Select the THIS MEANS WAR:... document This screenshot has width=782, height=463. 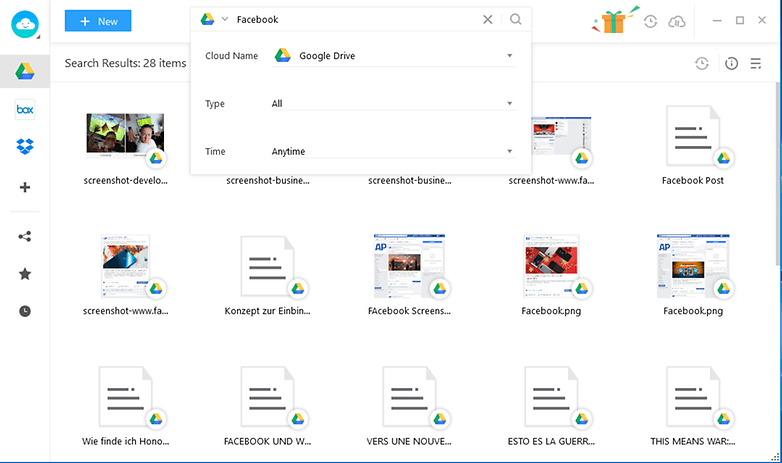tap(693, 397)
